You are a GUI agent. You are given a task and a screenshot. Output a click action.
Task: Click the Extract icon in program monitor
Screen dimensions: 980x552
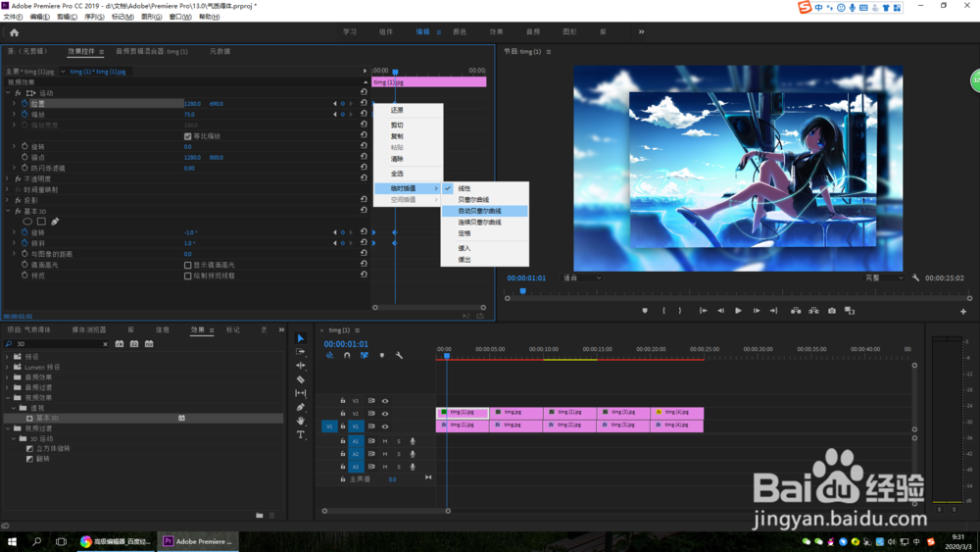coord(813,311)
